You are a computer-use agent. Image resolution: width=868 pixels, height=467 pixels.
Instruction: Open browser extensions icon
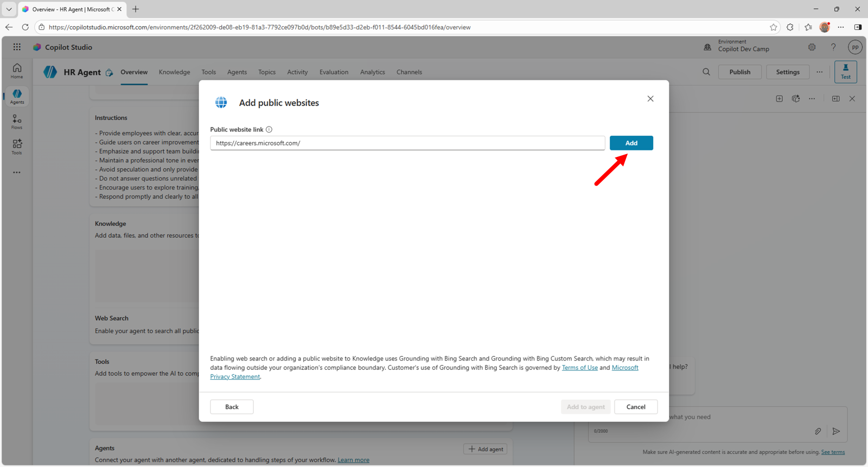(x=790, y=27)
